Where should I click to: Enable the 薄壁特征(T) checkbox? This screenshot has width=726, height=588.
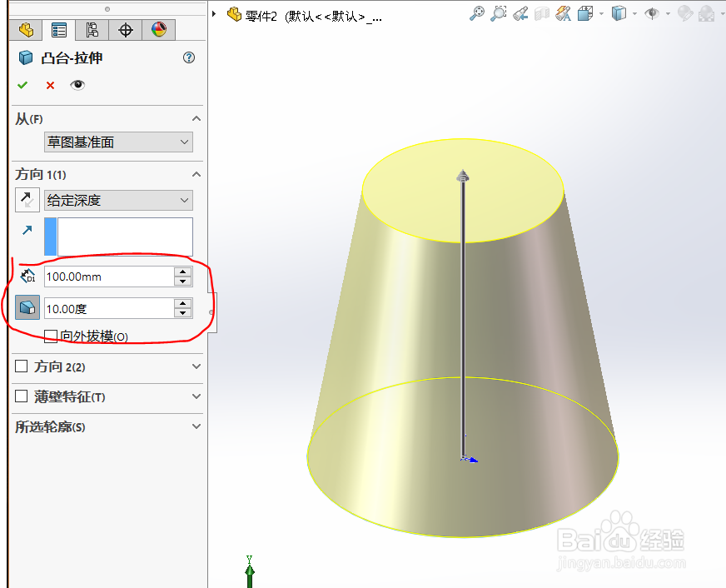[x=22, y=396]
